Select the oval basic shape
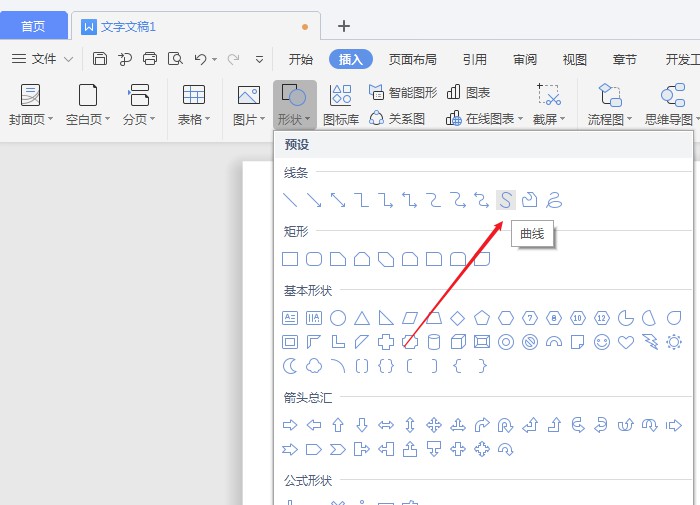This screenshot has width=700, height=505. (338, 318)
